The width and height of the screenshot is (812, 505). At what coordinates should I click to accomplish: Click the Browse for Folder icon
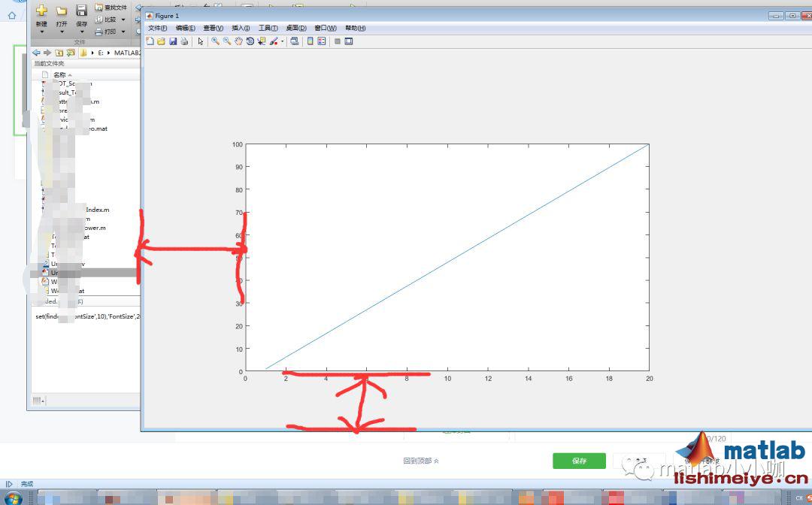coord(71,53)
